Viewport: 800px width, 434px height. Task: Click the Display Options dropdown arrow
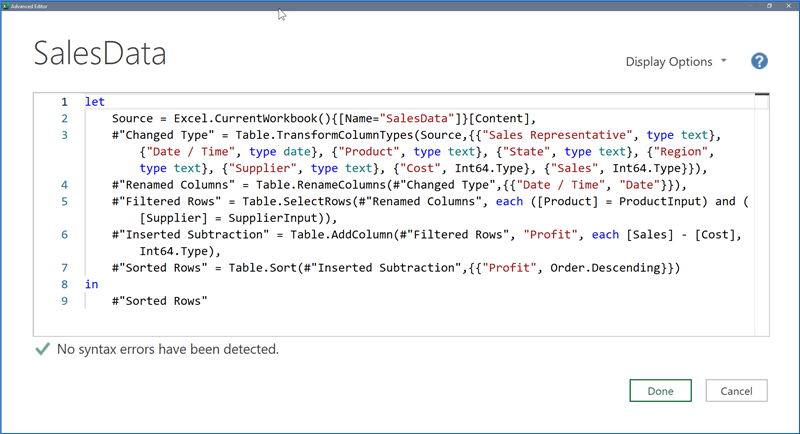click(724, 61)
